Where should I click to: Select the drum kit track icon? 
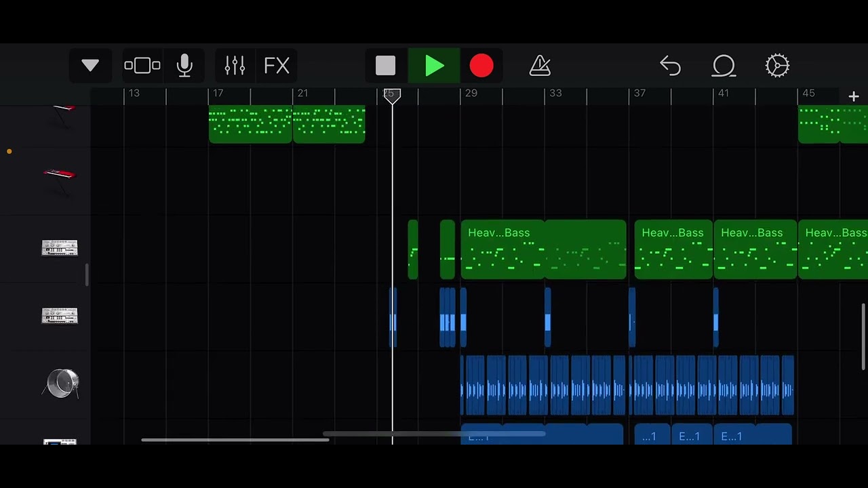pyautogui.click(x=62, y=384)
